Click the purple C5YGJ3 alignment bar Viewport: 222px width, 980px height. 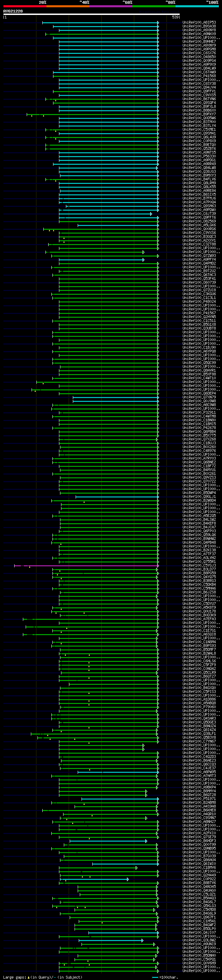click(x=86, y=566)
